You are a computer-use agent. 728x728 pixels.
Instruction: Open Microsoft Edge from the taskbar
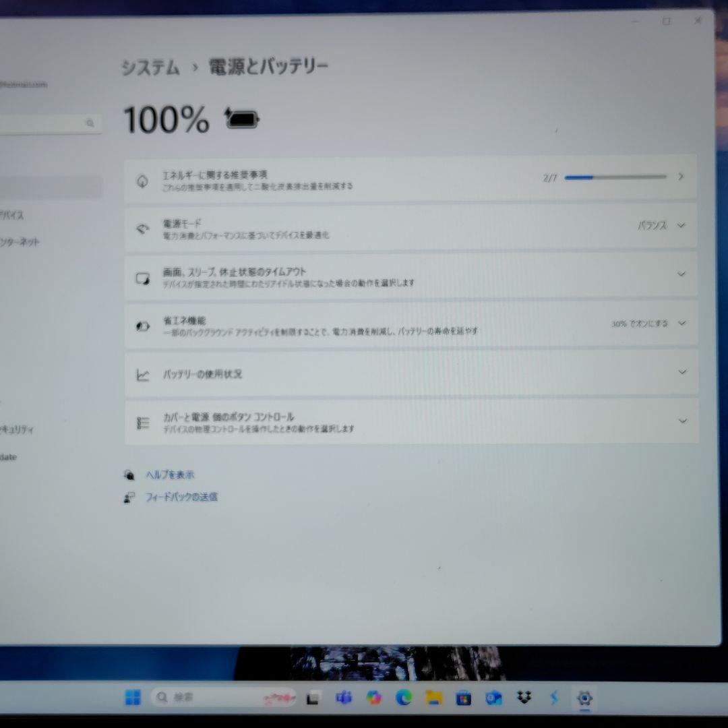pyautogui.click(x=404, y=698)
